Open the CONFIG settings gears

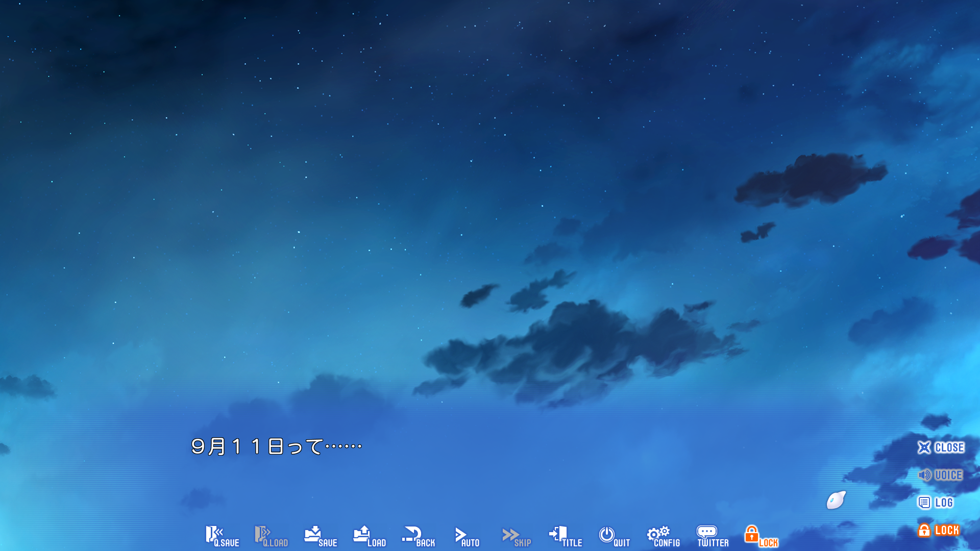pyautogui.click(x=663, y=536)
